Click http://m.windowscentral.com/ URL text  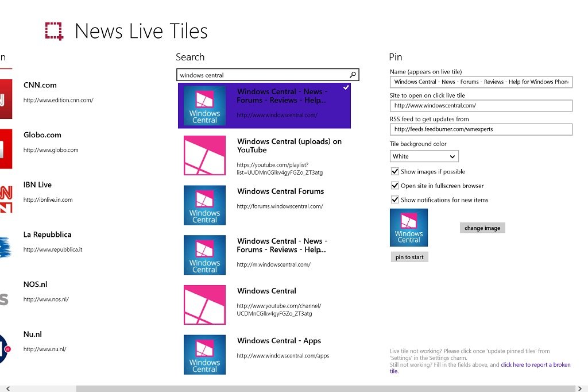pyautogui.click(x=274, y=264)
